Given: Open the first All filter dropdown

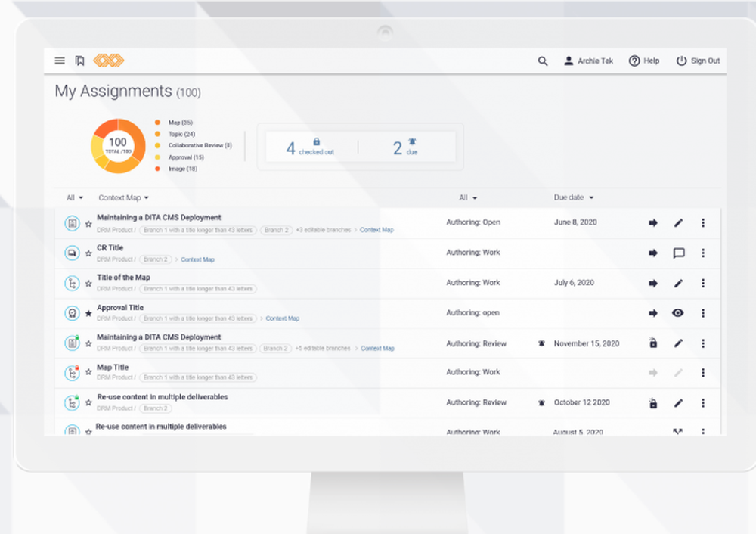Looking at the screenshot, I should click(x=73, y=197).
